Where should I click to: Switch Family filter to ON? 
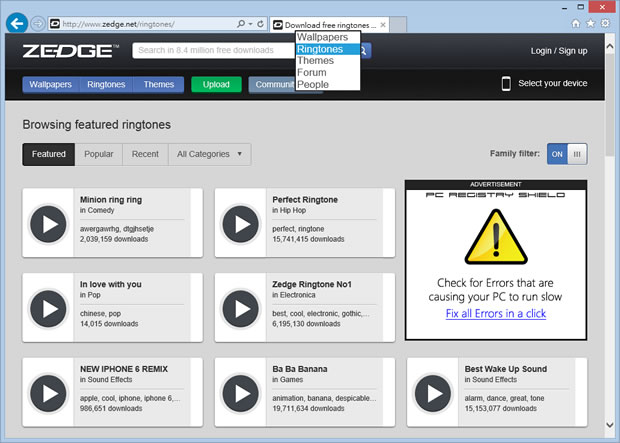point(557,154)
